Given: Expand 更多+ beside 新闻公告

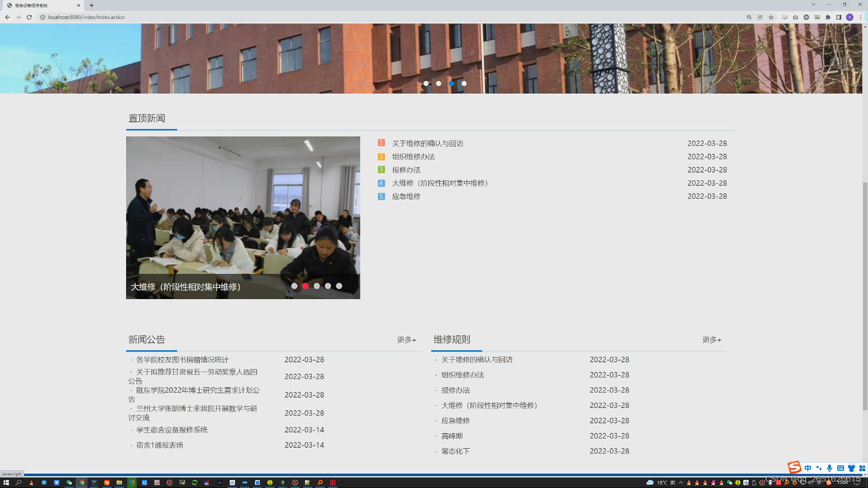Looking at the screenshot, I should [x=406, y=340].
